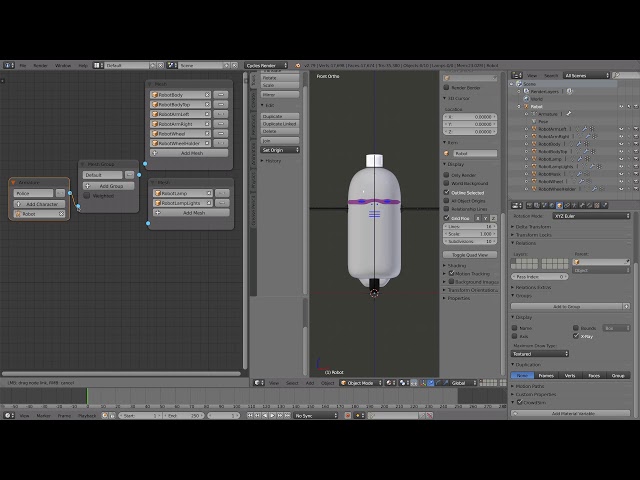640x480 pixels.
Task: Open the Global orientation dropdown
Action: tap(464, 383)
